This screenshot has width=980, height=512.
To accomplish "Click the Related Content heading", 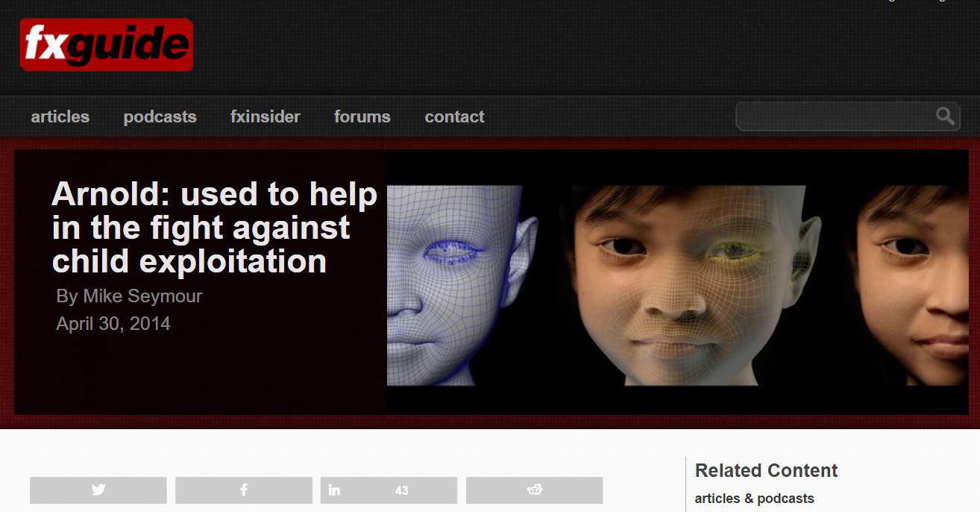I will click(767, 471).
